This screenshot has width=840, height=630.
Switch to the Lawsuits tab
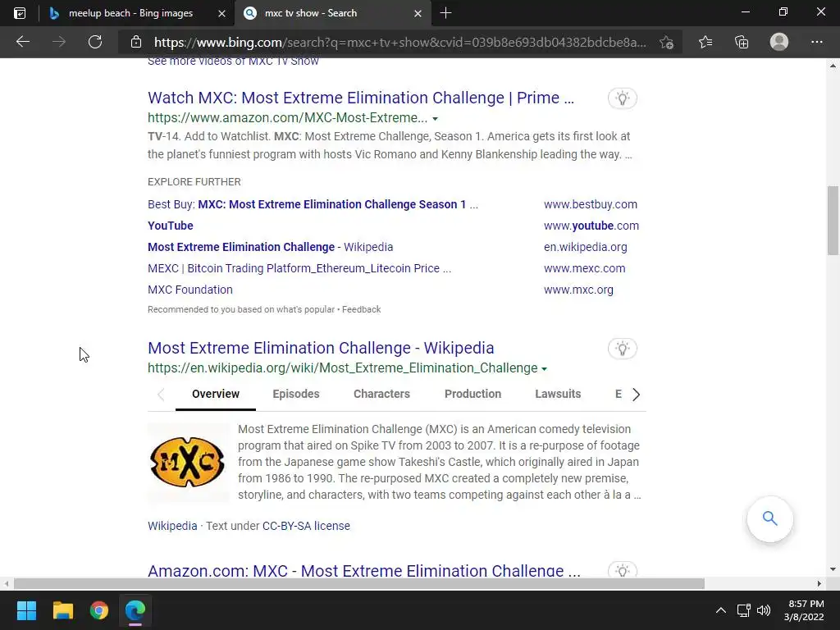point(558,394)
